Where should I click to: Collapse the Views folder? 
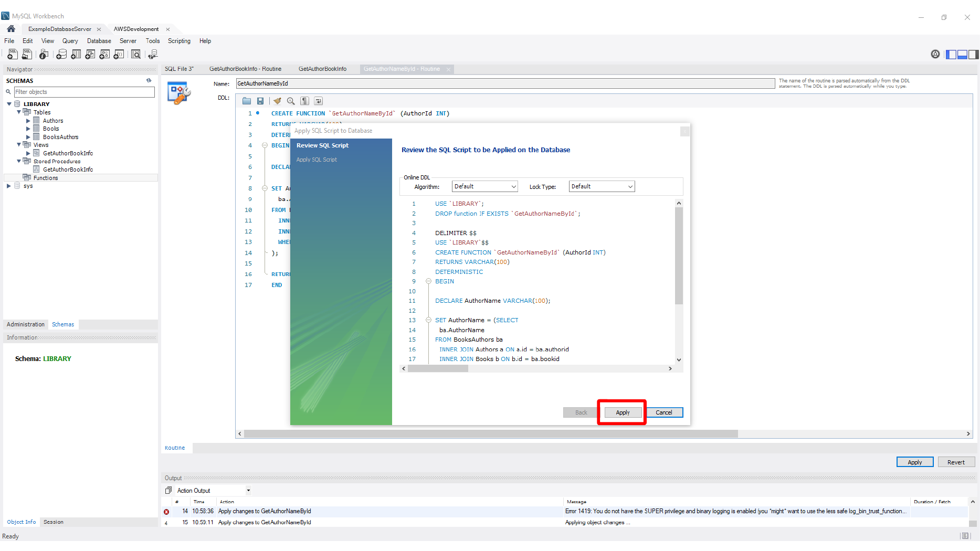click(x=19, y=144)
